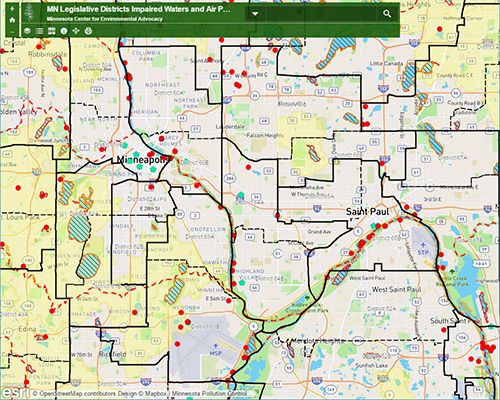Click the 'Edina' label
The width and height of the screenshot is (500, 400).
pos(27,329)
